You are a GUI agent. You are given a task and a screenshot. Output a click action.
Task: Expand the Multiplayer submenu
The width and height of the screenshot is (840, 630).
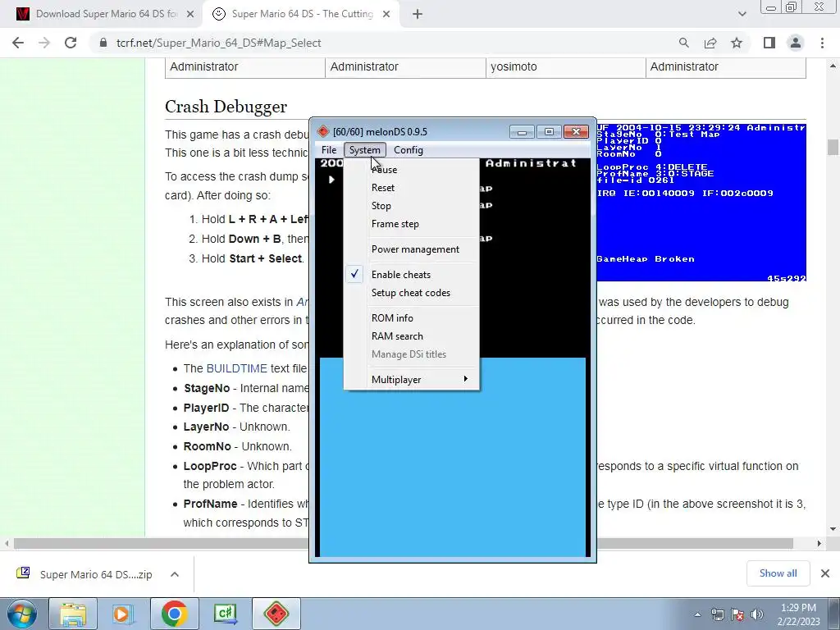412,379
